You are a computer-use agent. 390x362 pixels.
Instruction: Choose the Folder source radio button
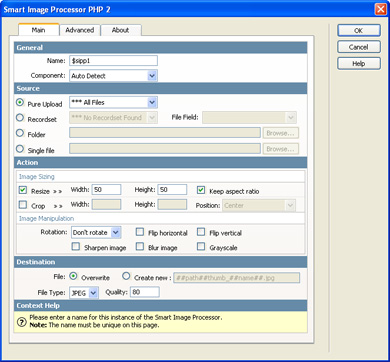point(20,133)
